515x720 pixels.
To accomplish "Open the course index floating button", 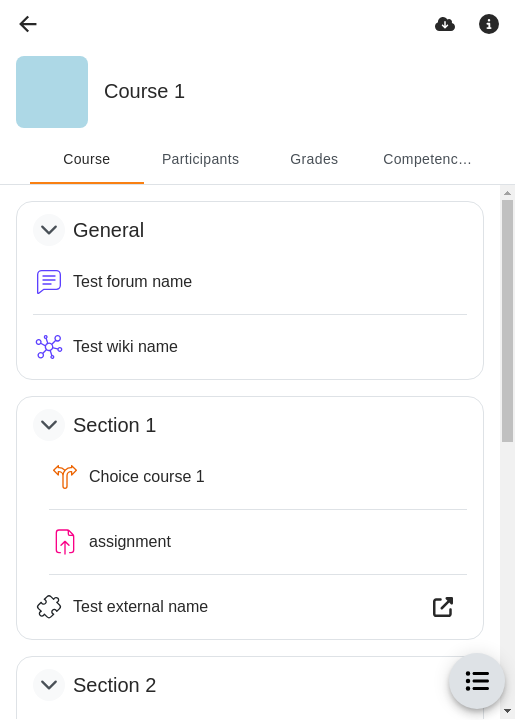I will (477, 681).
